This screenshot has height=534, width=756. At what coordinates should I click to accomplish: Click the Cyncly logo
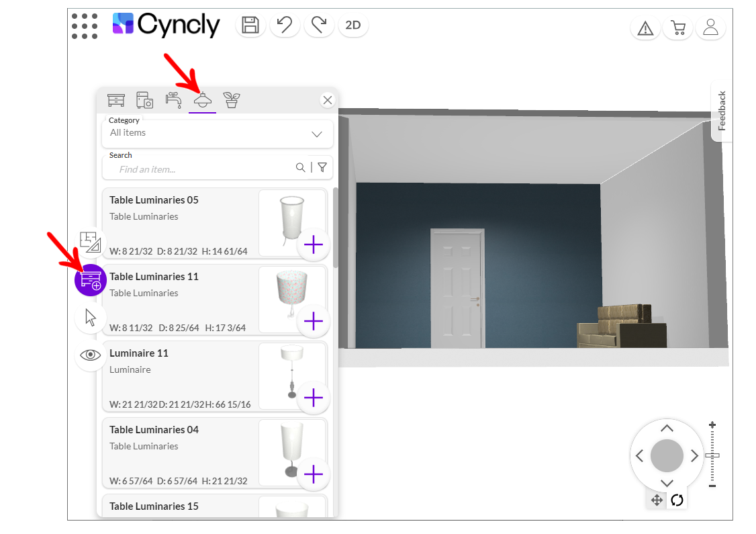[166, 24]
